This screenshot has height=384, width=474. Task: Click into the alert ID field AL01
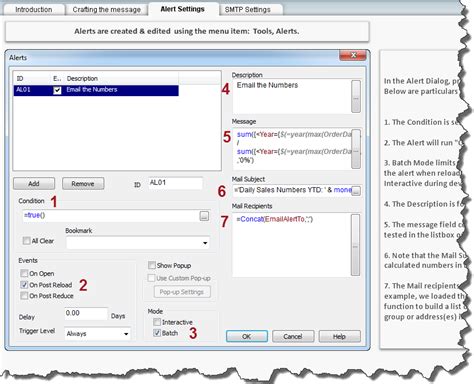pyautogui.click(x=175, y=183)
